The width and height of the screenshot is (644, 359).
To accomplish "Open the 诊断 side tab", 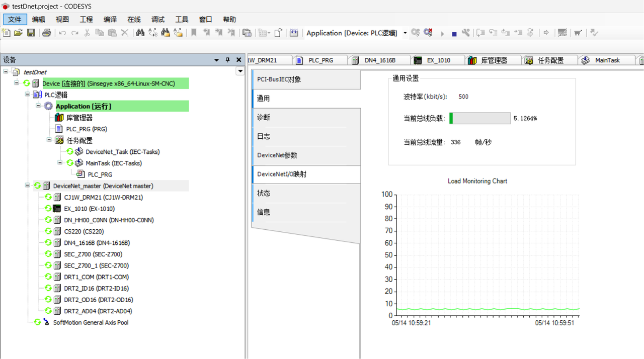I will tap(264, 117).
